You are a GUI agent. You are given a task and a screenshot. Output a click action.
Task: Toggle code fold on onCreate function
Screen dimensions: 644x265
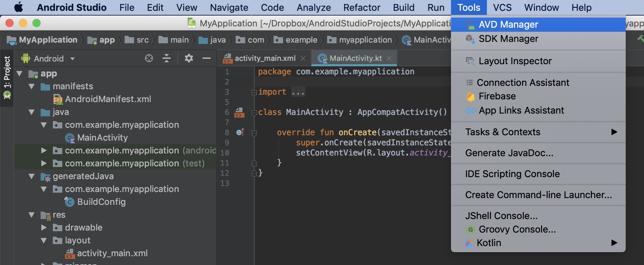pyautogui.click(x=254, y=133)
